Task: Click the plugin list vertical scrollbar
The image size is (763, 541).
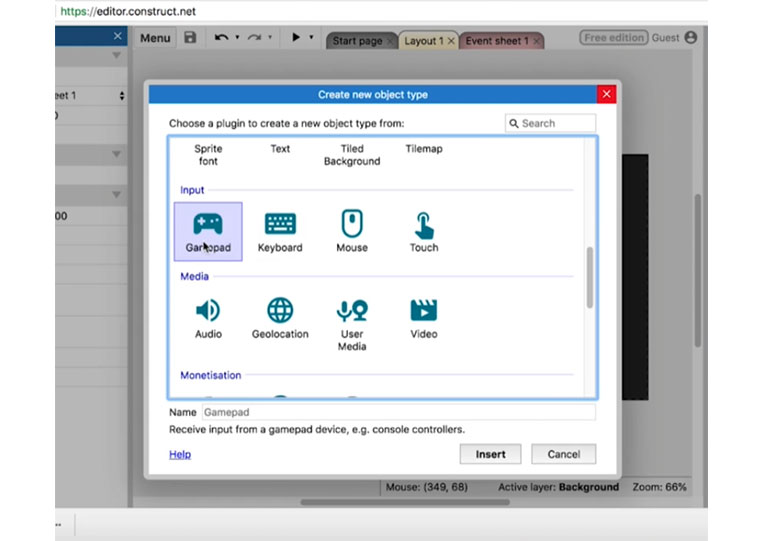Action: pos(590,277)
